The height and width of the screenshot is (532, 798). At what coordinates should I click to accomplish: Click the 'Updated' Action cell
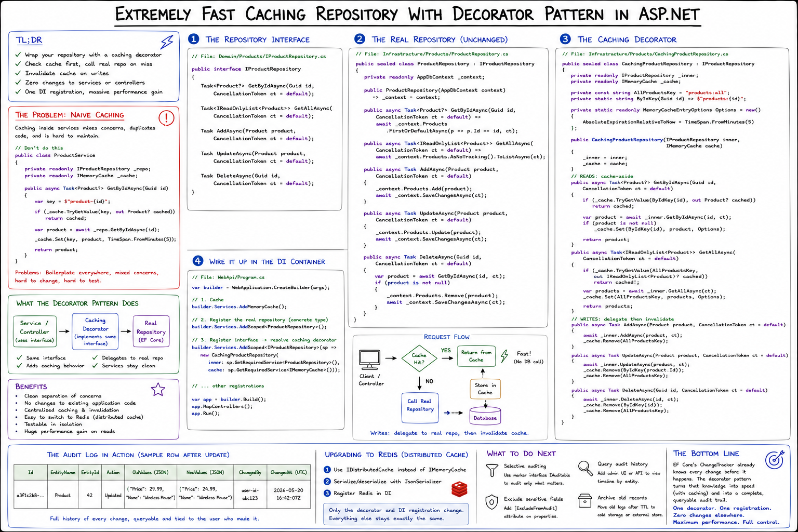pyautogui.click(x=113, y=495)
